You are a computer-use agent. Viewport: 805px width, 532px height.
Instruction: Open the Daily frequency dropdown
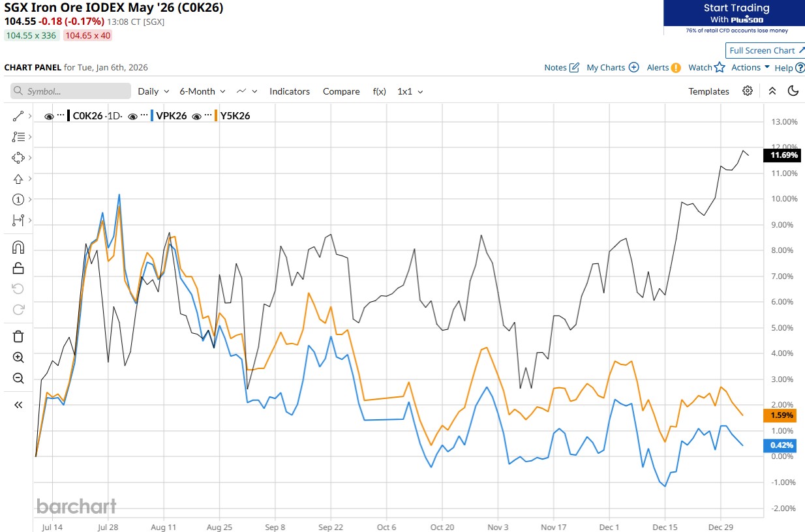pos(153,91)
